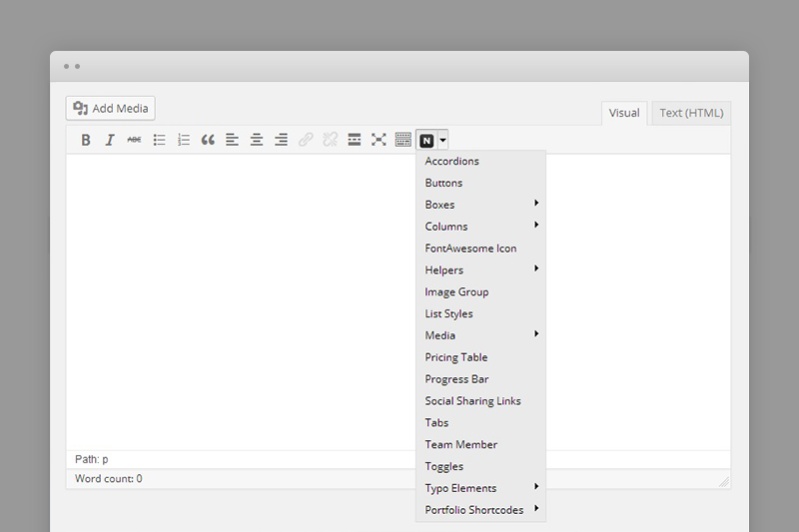The width and height of the screenshot is (799, 532).
Task: Align text to the right
Action: pyautogui.click(x=281, y=140)
